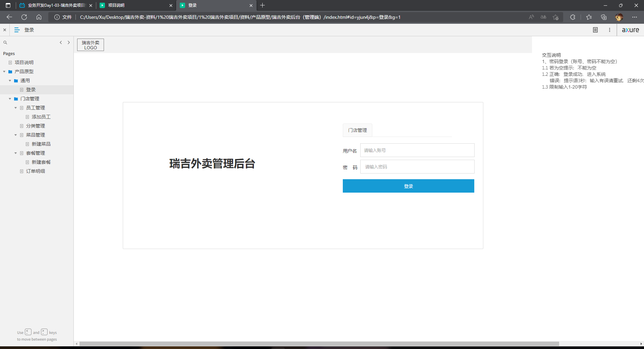644x349 pixels.
Task: Open browser extensions menu
Action: pos(573,17)
